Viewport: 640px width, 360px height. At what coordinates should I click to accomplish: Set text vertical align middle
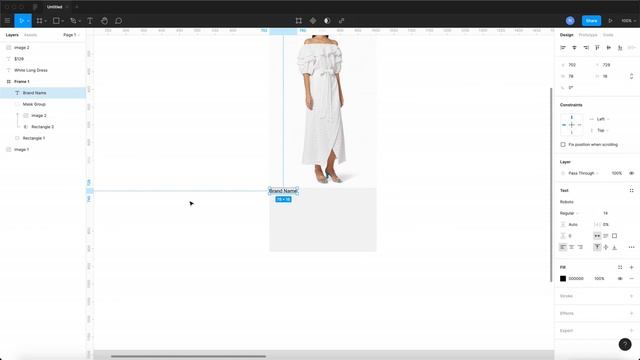tap(606, 247)
